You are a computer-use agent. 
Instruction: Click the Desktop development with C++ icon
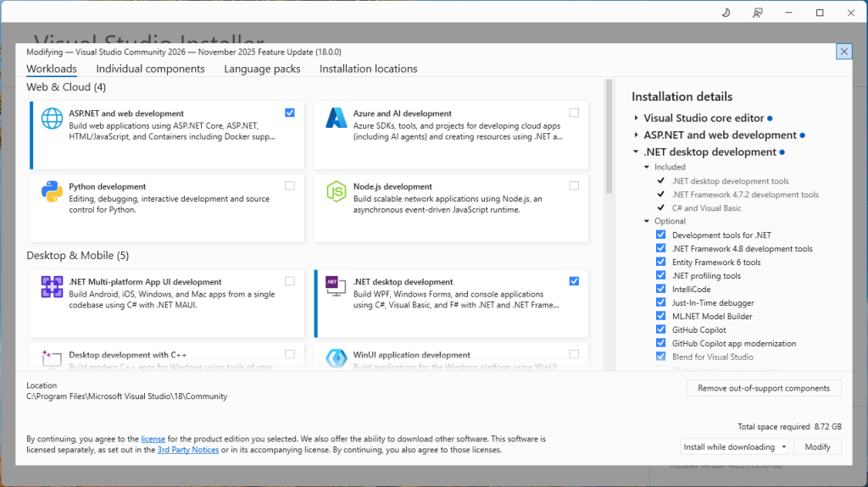click(52, 358)
